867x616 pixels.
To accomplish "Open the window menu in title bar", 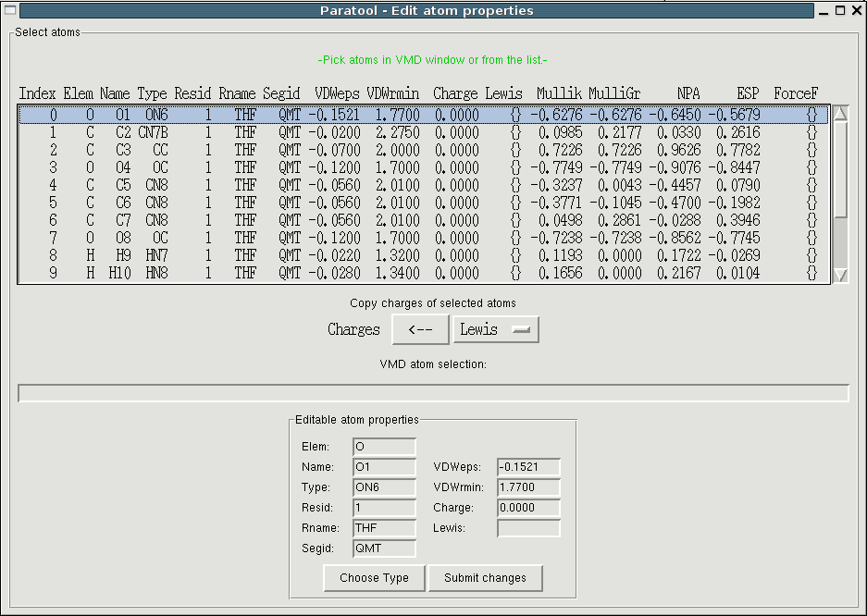I will (x=10, y=10).
